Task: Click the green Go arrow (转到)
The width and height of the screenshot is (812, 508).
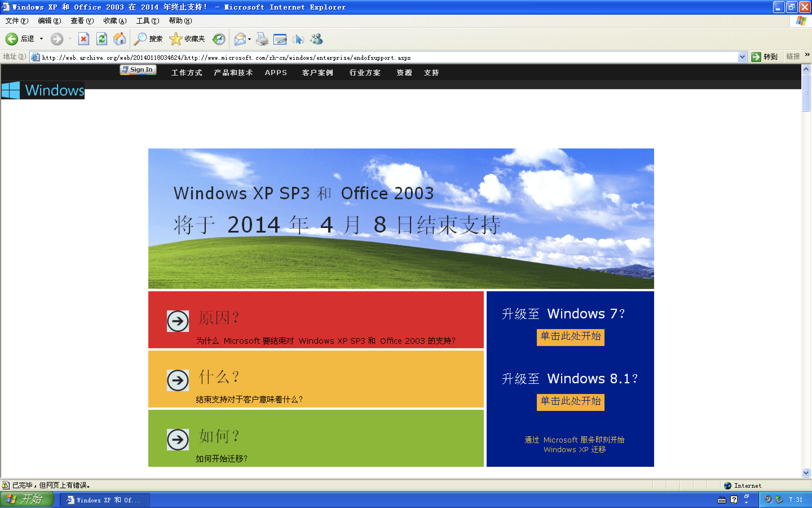Action: pyautogui.click(x=756, y=57)
